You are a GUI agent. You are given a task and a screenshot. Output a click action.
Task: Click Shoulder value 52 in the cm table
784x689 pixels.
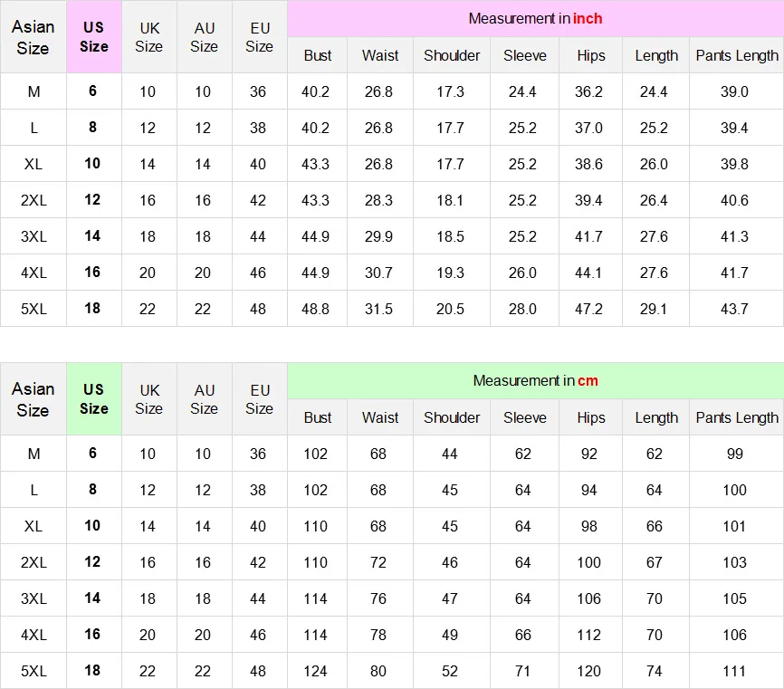(x=450, y=671)
